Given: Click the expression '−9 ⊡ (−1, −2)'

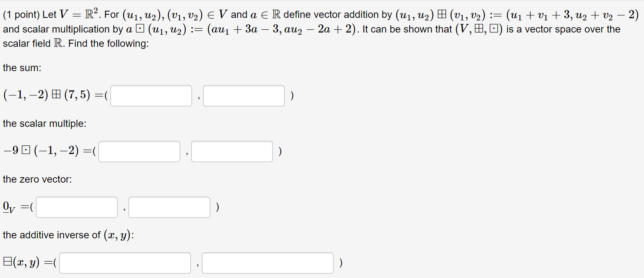Looking at the screenshot, I should point(41,151).
